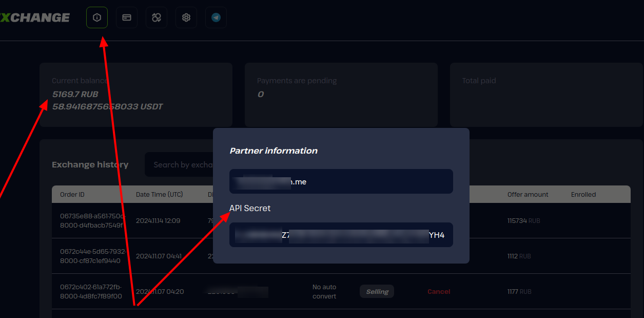
Task: Click the Offer amount column header
Action: click(x=528, y=195)
